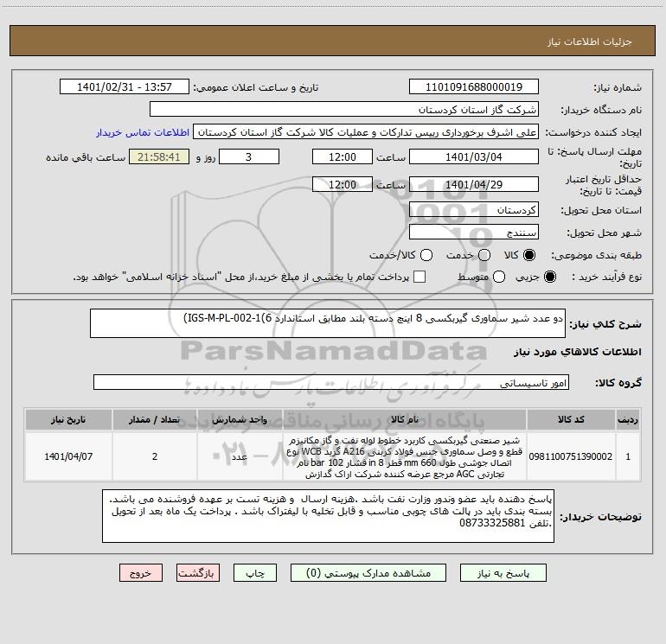Click the چاپ print button
Screen dimensions: 666x644
[x=255, y=573]
